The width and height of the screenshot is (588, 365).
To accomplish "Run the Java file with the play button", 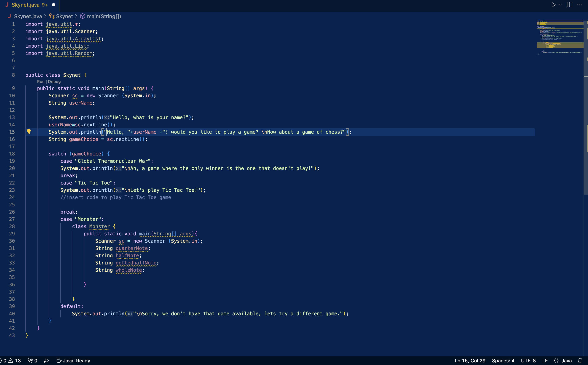I will click(554, 5).
